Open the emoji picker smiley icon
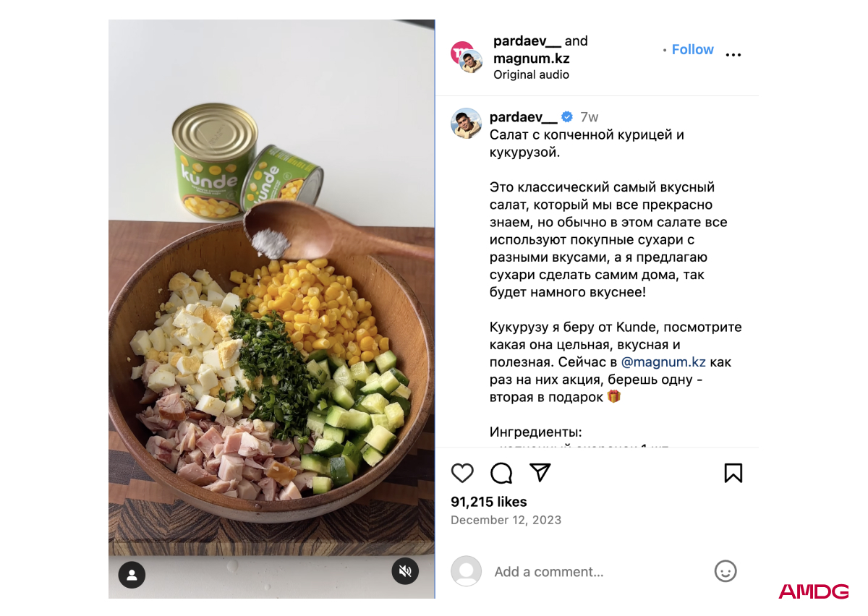 tap(726, 571)
